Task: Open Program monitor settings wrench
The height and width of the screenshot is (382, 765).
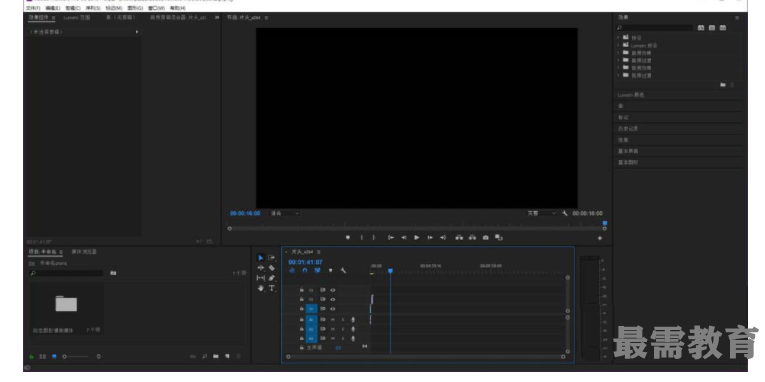Action: coord(564,213)
